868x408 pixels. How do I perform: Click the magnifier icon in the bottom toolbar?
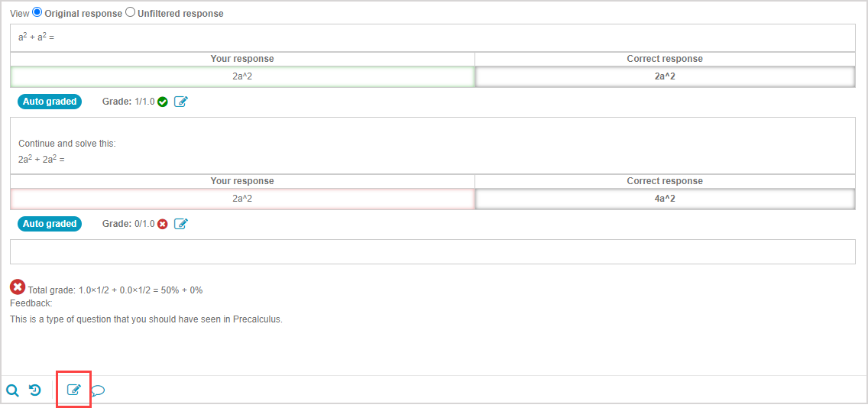click(12, 390)
